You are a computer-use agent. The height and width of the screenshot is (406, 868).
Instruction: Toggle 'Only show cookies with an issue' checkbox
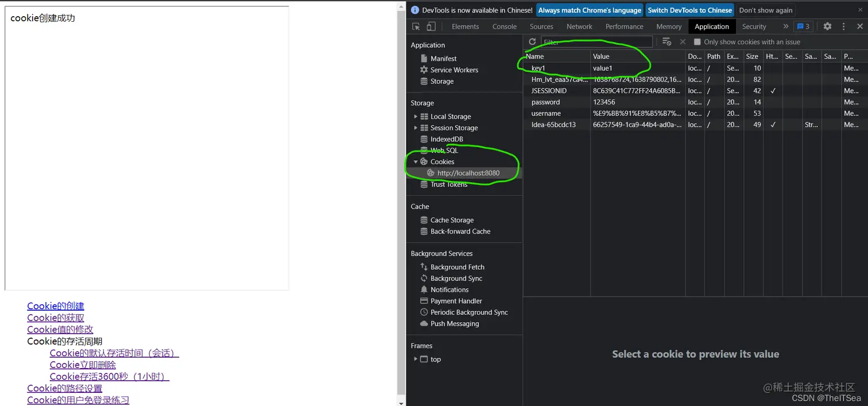point(697,42)
